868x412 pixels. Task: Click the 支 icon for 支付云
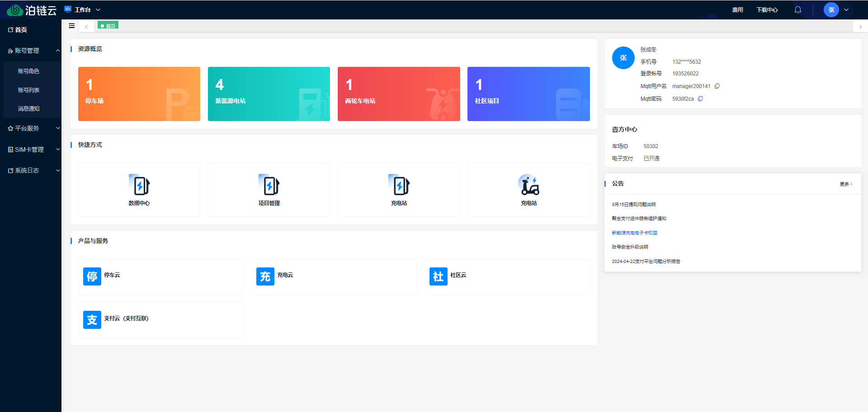(92, 320)
